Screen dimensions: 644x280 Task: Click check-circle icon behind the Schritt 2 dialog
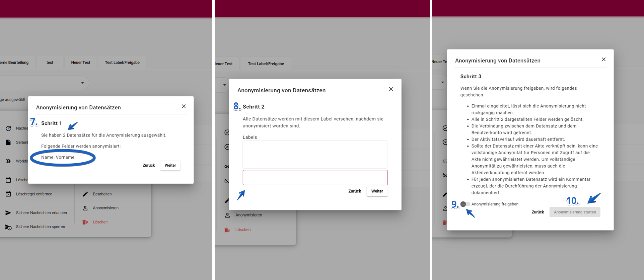[x=227, y=132]
